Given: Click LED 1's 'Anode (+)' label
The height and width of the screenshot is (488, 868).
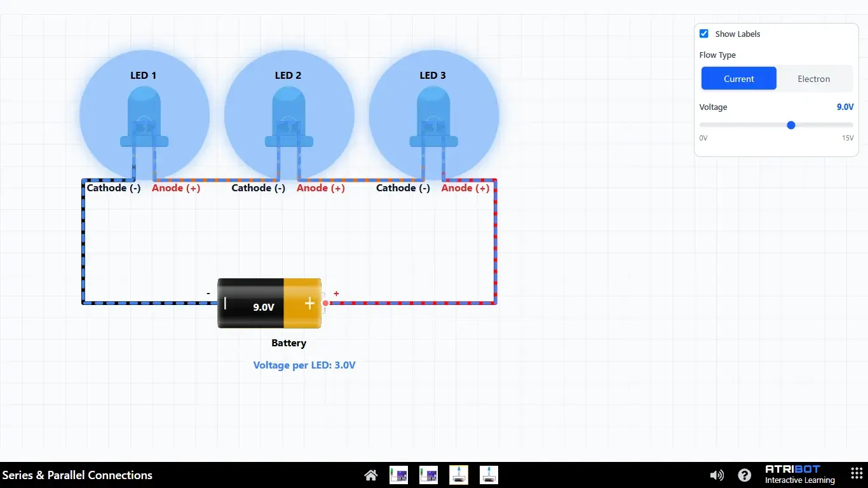Looking at the screenshot, I should (x=176, y=188).
